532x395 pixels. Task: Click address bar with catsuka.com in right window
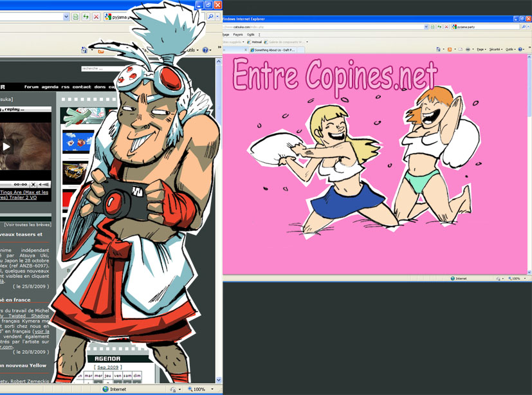pos(323,27)
